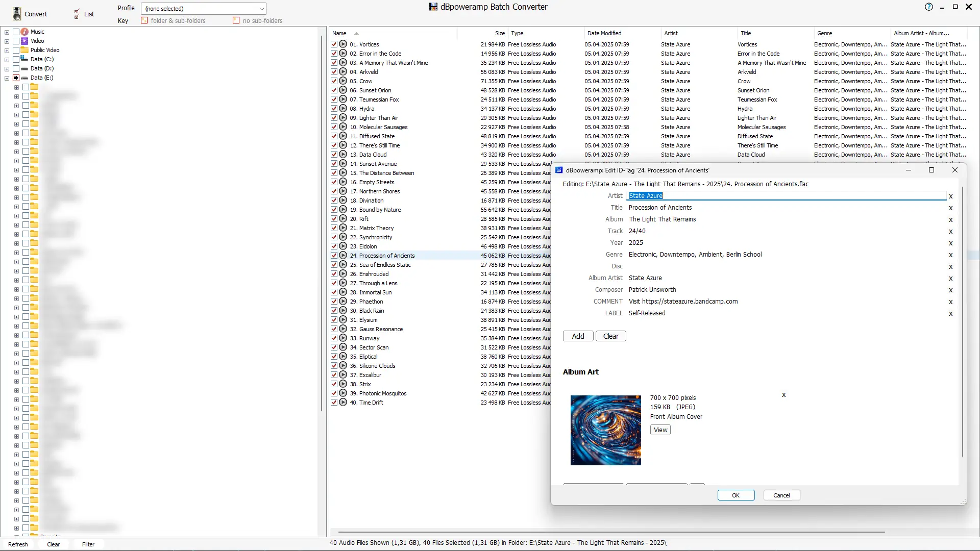The image size is (980, 551).
Task: Sort list by Date Modified column
Action: tap(604, 33)
